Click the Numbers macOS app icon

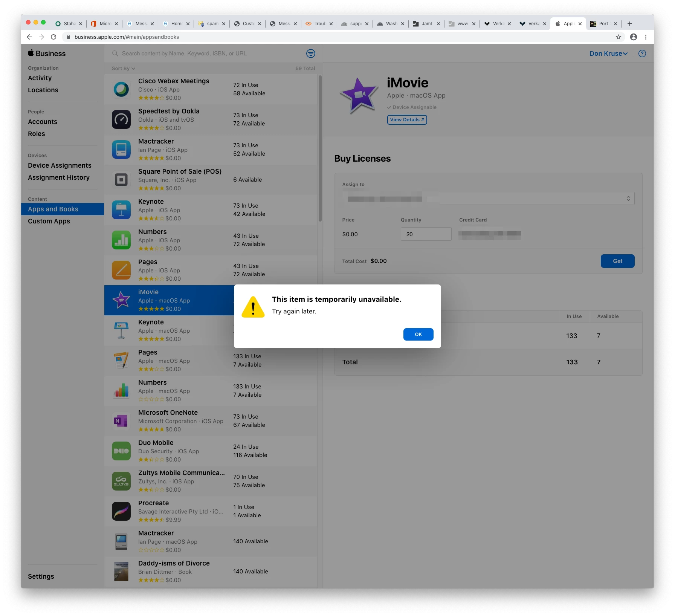121,391
